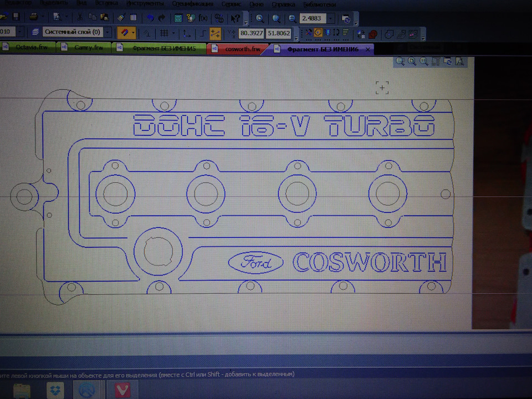The image size is (532, 399).
Task: Cut selection with the scissors icon
Action: coord(80,17)
